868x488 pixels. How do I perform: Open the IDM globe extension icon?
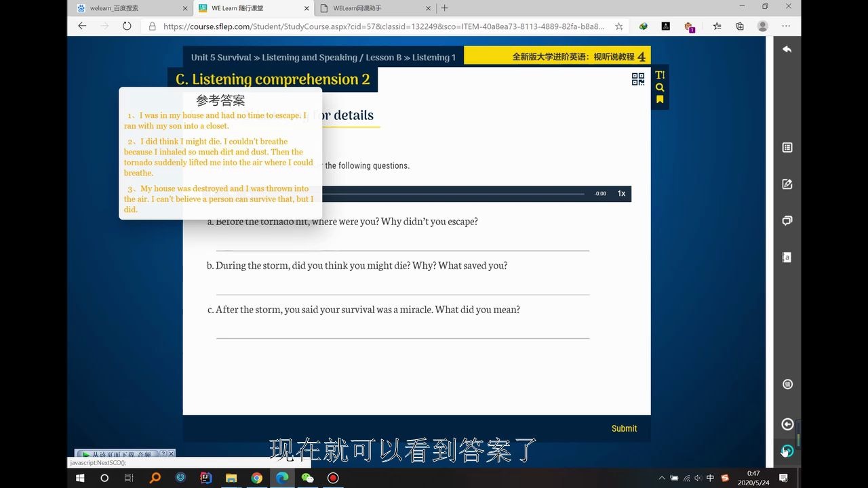643,26
